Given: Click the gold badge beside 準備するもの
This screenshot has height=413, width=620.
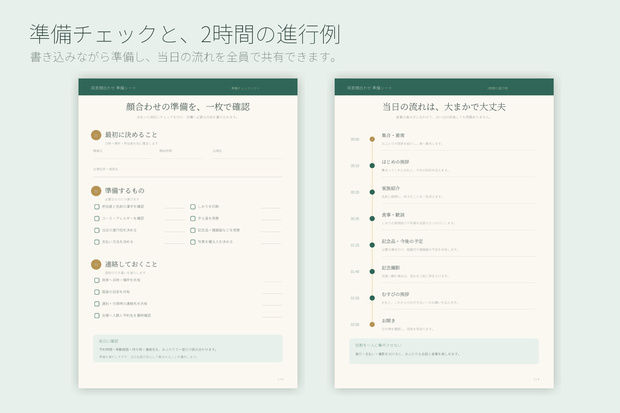Looking at the screenshot, I should click(x=96, y=191).
